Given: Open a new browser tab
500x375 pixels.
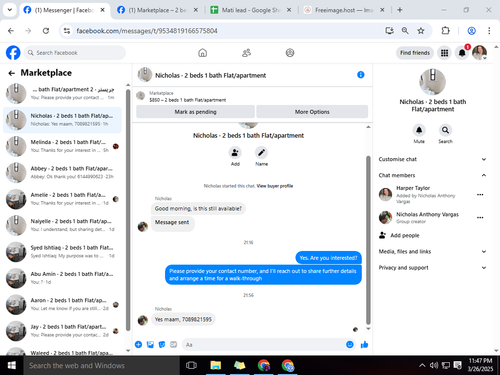Looking at the screenshot, I should [400, 10].
